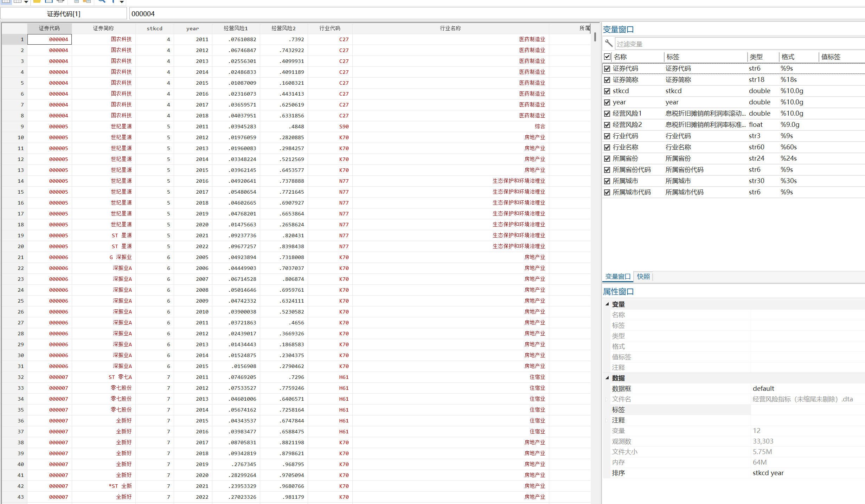Click the 类型 column header in variables list
Screen dimensions: 865x504
pos(756,57)
